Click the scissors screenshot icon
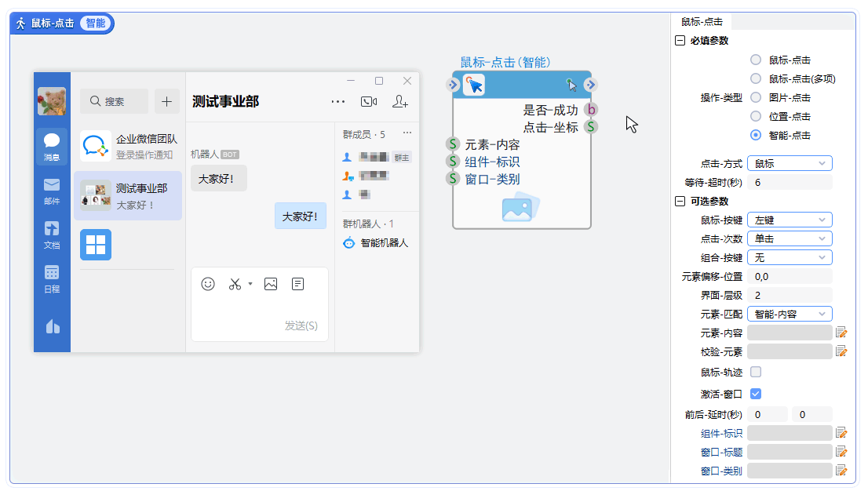The image size is (868, 491). [235, 284]
